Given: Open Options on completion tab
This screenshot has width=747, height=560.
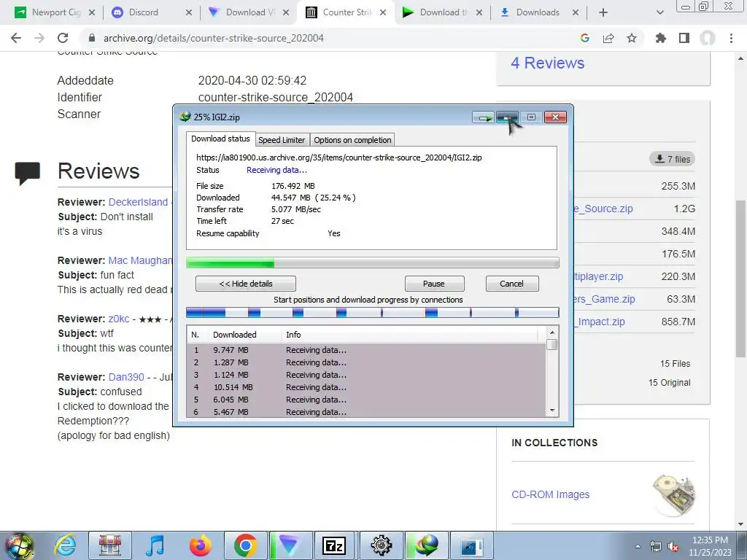Looking at the screenshot, I should (x=352, y=140).
